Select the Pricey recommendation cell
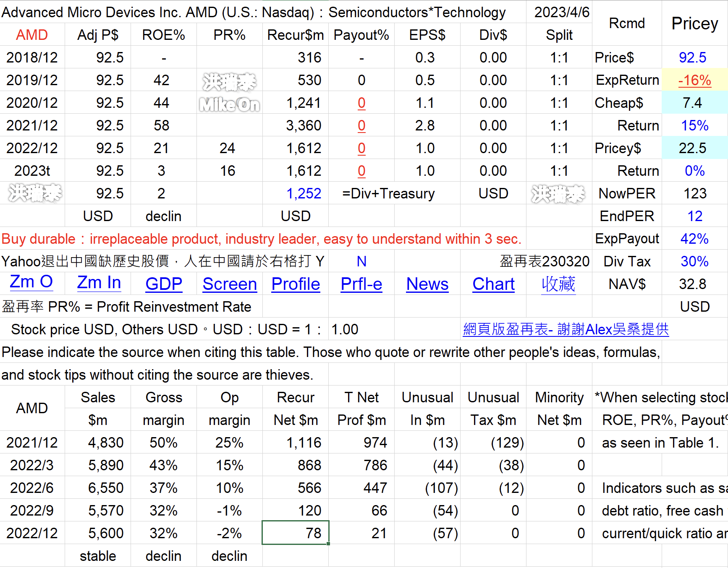Viewport: 728px width, 568px height. tap(695, 23)
